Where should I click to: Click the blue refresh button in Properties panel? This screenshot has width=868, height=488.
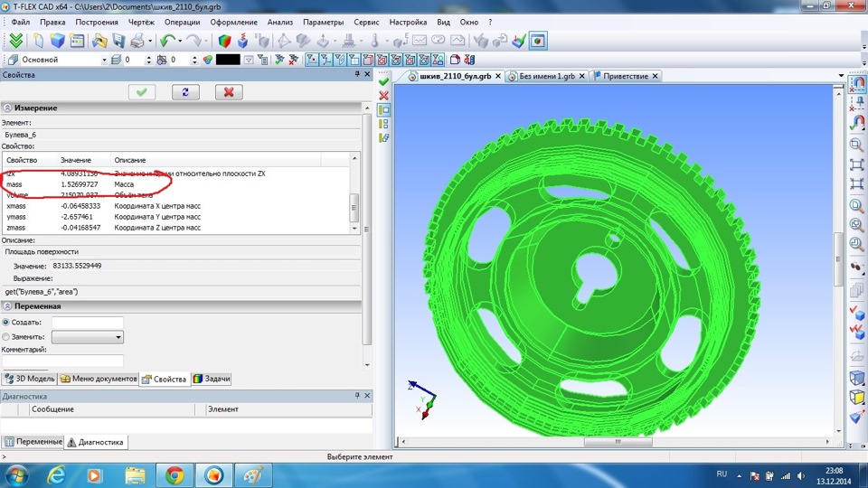(185, 92)
